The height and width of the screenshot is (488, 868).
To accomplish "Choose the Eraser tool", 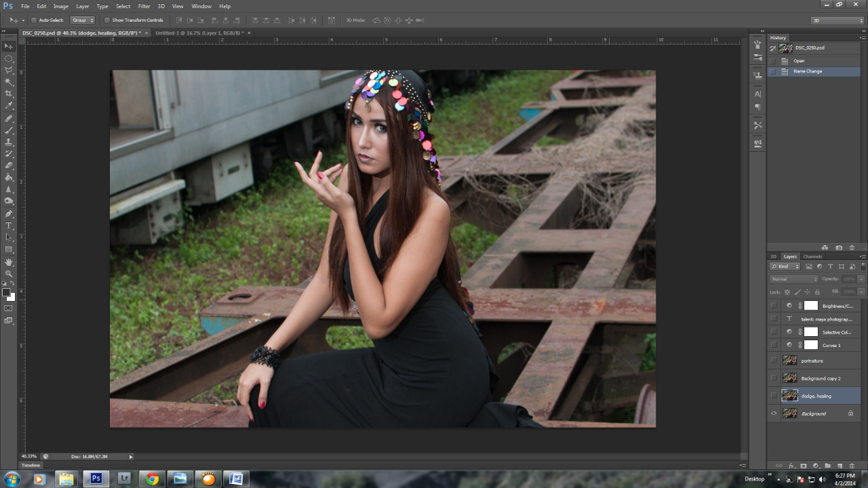I will pos(9,165).
